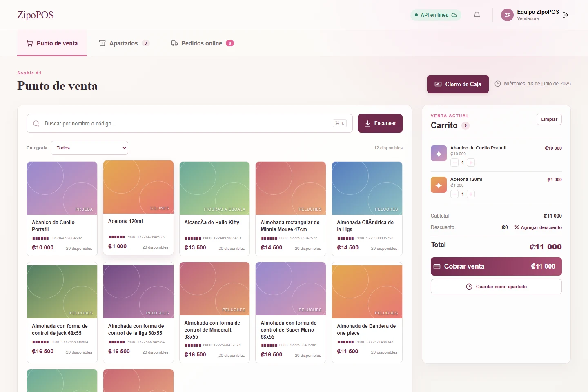
Task: Click the Abanico de Cuello Portatil cart item icon
Action: (439, 154)
